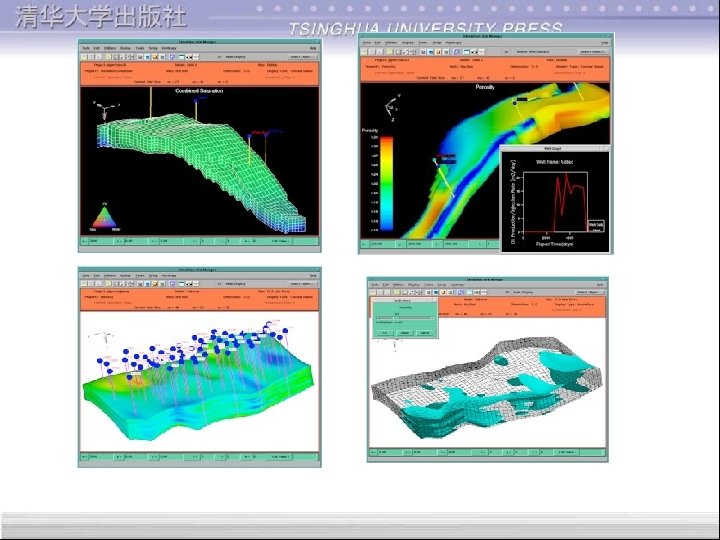Open Utilities menu in Combined Saturation window
Screen dimensions: 720x540
[110, 48]
